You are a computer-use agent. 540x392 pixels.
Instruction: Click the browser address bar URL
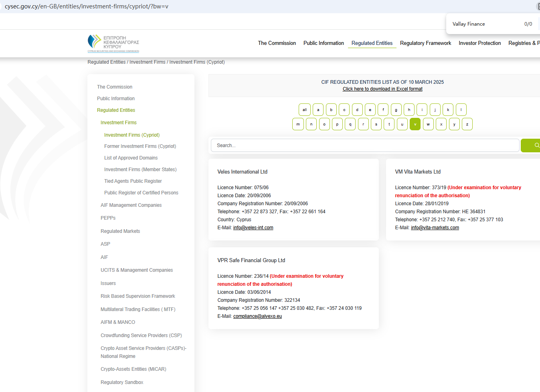(x=87, y=6)
